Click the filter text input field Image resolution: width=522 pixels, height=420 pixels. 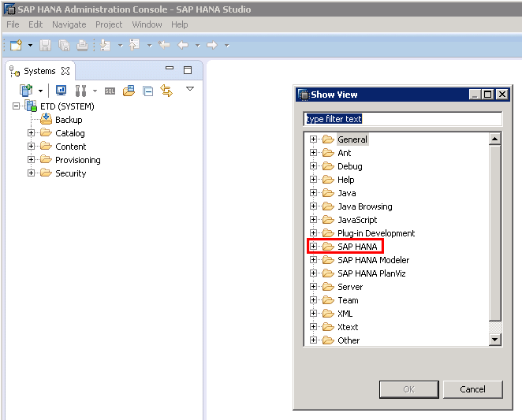[402, 119]
